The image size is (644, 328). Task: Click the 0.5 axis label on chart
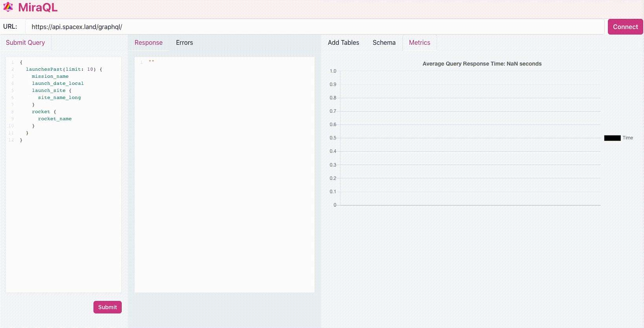point(333,138)
